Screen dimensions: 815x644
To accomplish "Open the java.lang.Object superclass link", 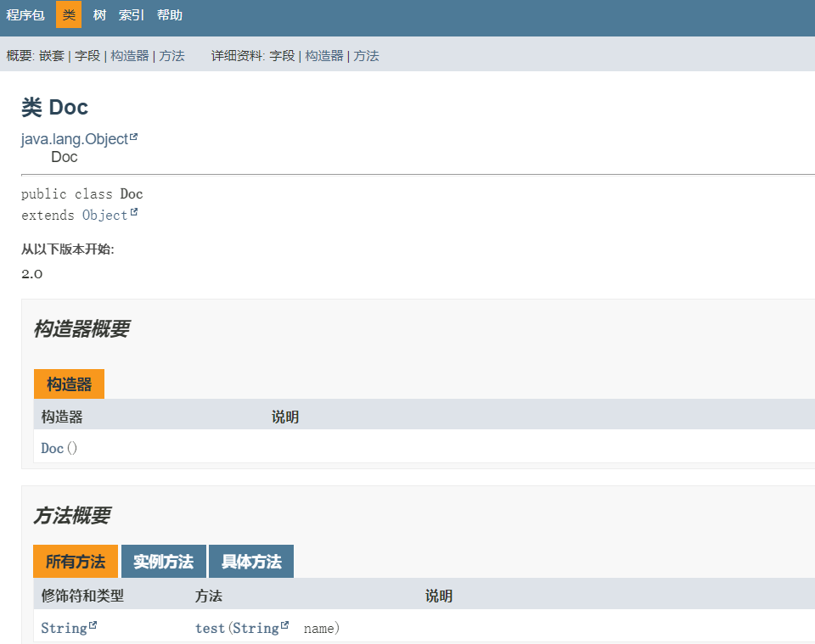I will point(75,139).
